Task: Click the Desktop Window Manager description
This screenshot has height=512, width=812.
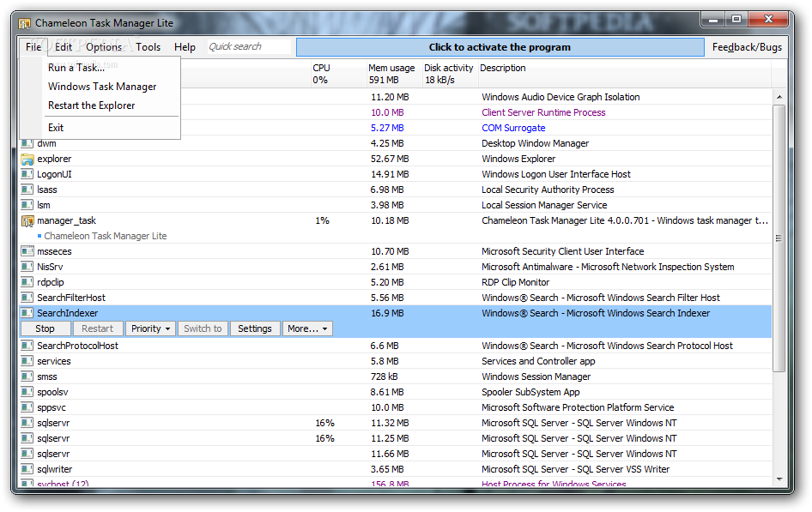Action: [x=535, y=143]
